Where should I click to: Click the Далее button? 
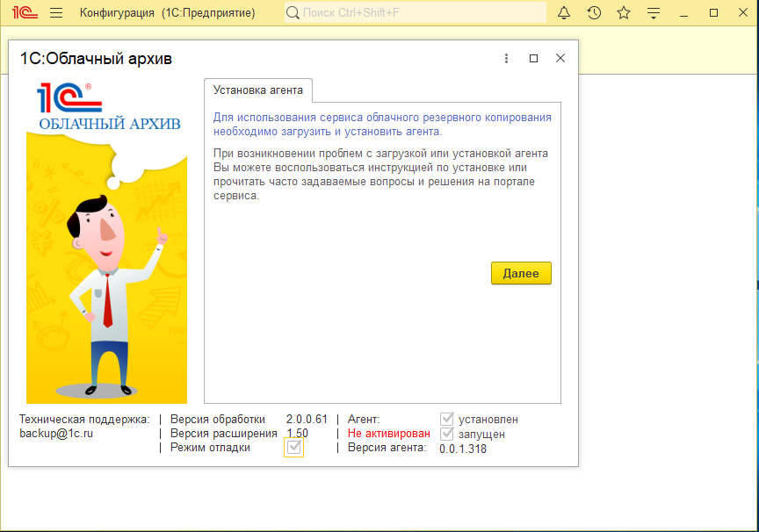[521, 273]
